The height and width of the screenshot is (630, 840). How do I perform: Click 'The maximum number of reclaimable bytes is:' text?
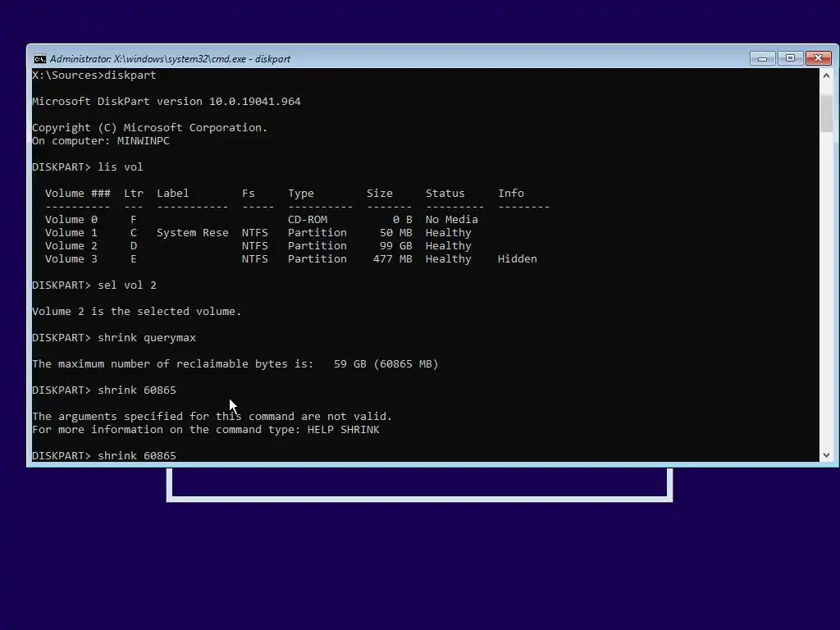173,363
